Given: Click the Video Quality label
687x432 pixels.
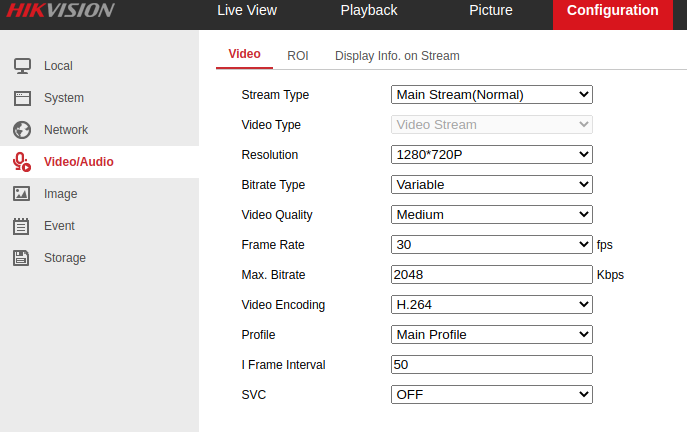Looking at the screenshot, I should point(277,215).
